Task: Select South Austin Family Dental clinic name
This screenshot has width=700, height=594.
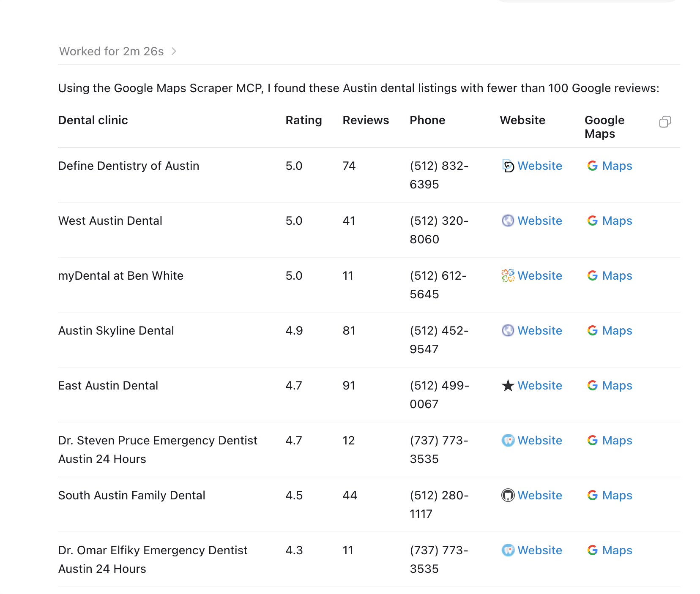Action: (x=132, y=496)
